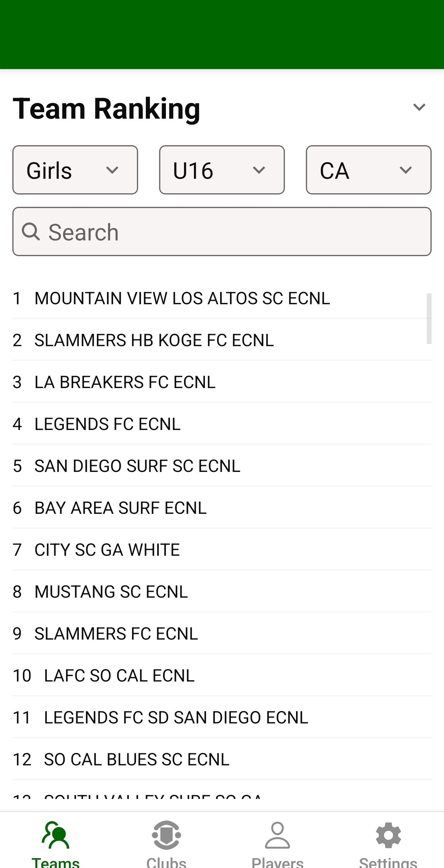This screenshot has height=868, width=444.
Task: Click the team list scrollbar thumb
Action: tap(429, 318)
